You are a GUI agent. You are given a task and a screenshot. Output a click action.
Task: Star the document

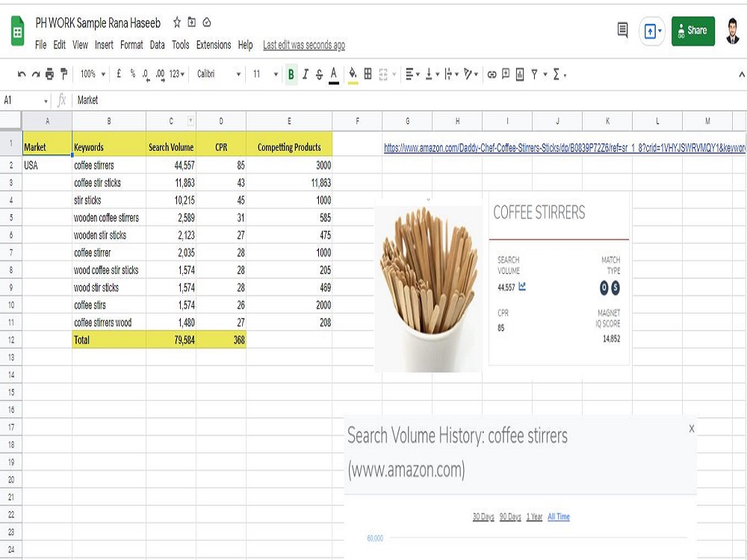[x=177, y=22]
